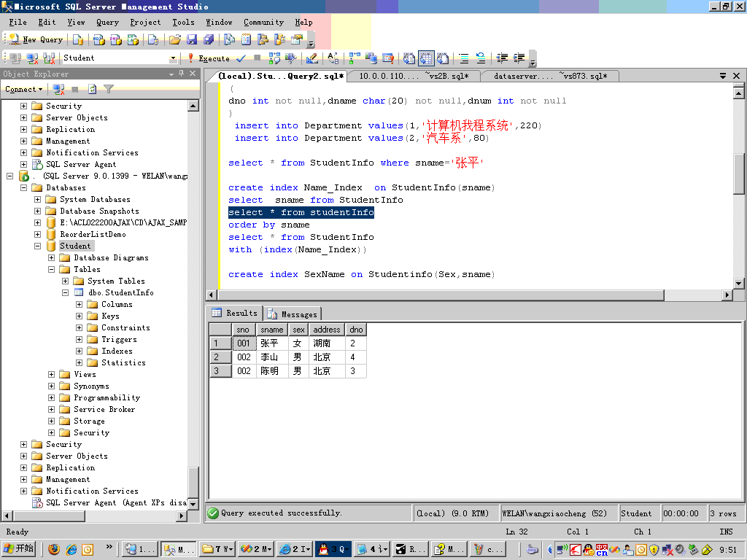The height and width of the screenshot is (560, 747).
Task: Click the QQ taskbar button
Action: click(333, 549)
